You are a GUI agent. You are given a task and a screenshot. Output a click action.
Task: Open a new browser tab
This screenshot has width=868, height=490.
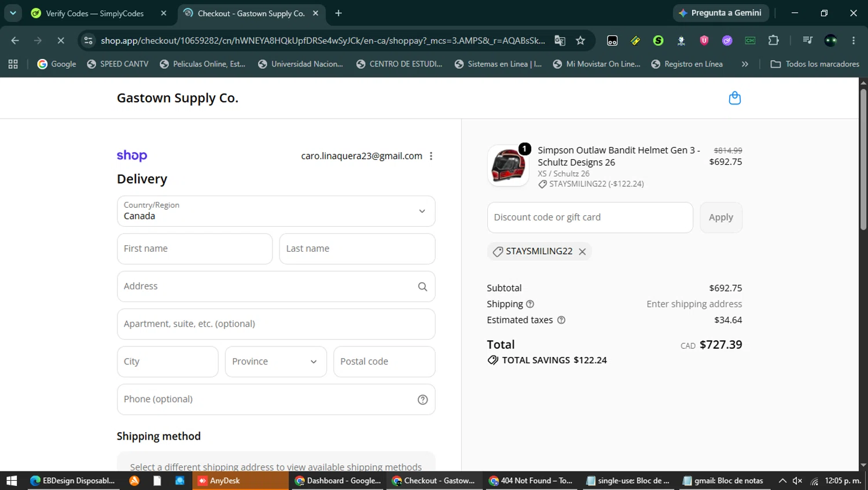point(339,13)
